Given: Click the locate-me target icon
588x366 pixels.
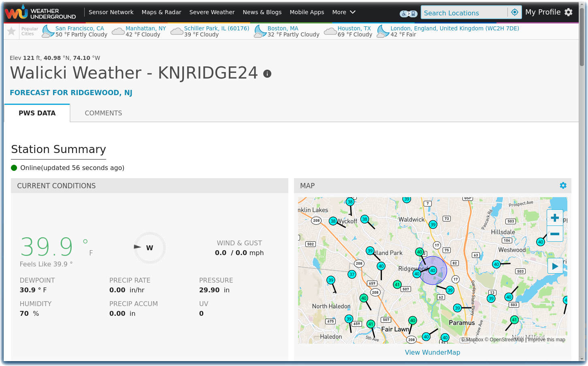Looking at the screenshot, I should tap(515, 12).
